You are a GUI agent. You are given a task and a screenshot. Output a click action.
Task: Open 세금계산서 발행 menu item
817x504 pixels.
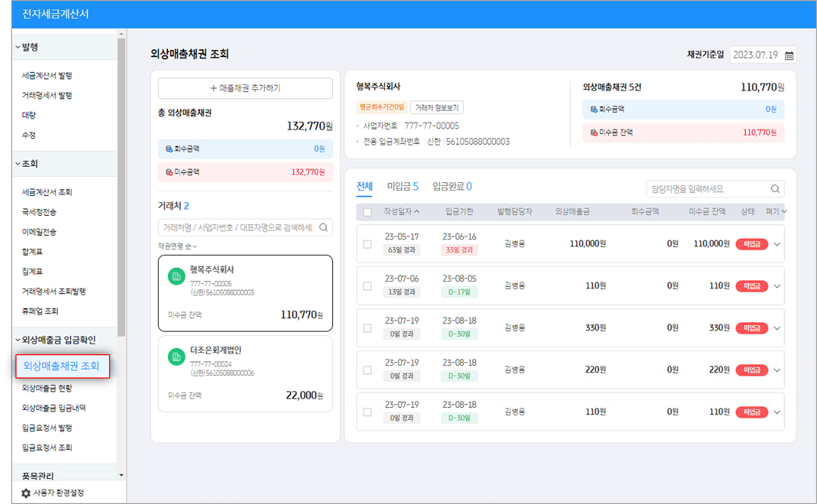(47, 76)
